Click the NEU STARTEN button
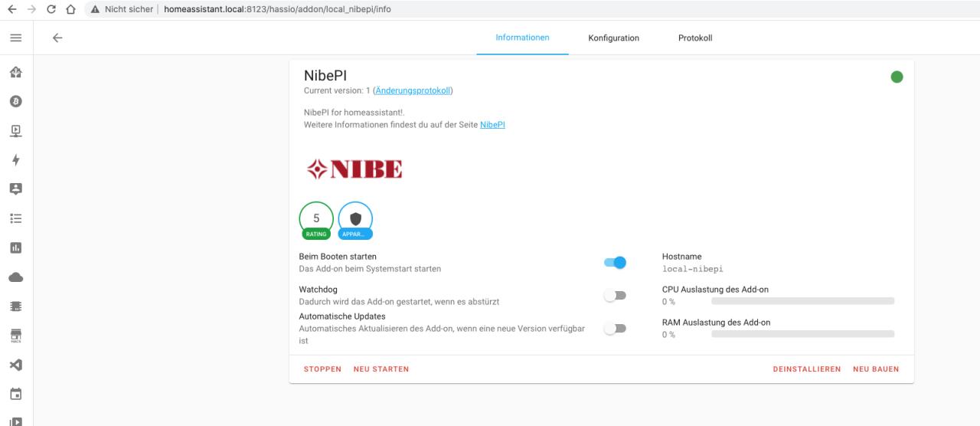Viewport: 980px width, 426px height. pyautogui.click(x=381, y=369)
